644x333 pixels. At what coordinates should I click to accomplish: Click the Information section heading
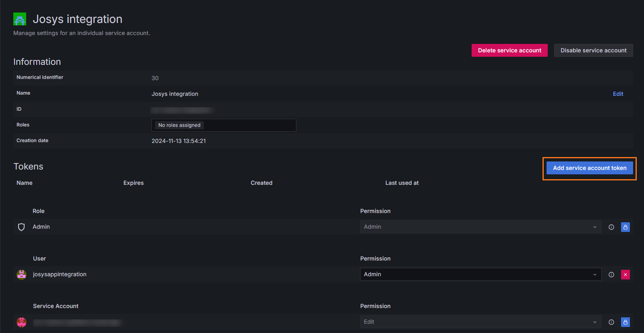[37, 62]
